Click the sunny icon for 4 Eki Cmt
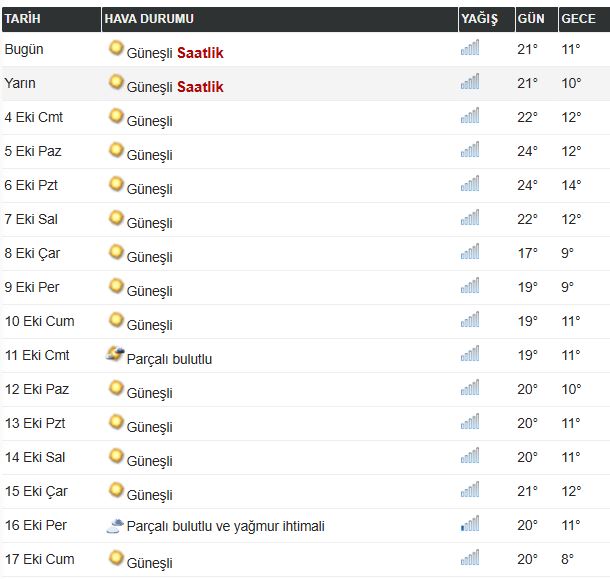The height and width of the screenshot is (579, 610). pos(115,117)
